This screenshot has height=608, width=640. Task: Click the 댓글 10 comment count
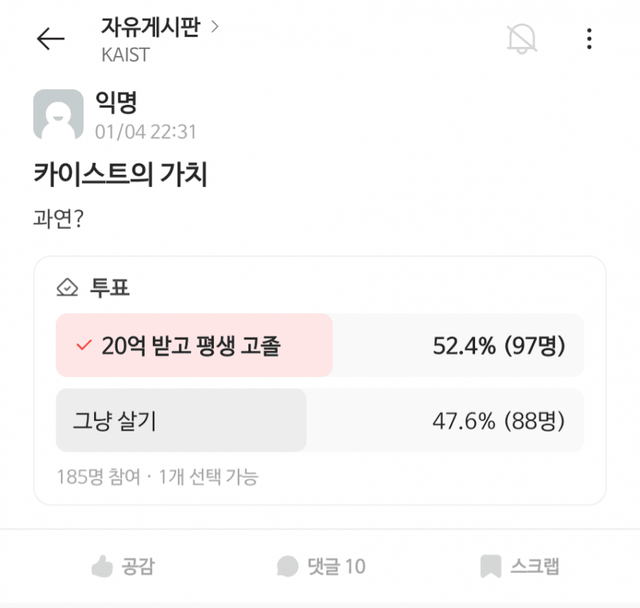click(x=336, y=566)
